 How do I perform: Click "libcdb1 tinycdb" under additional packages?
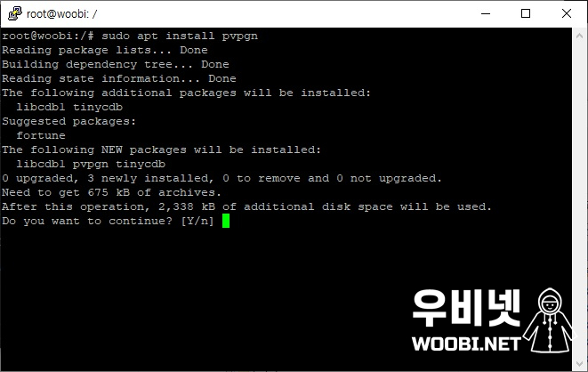click(x=69, y=108)
